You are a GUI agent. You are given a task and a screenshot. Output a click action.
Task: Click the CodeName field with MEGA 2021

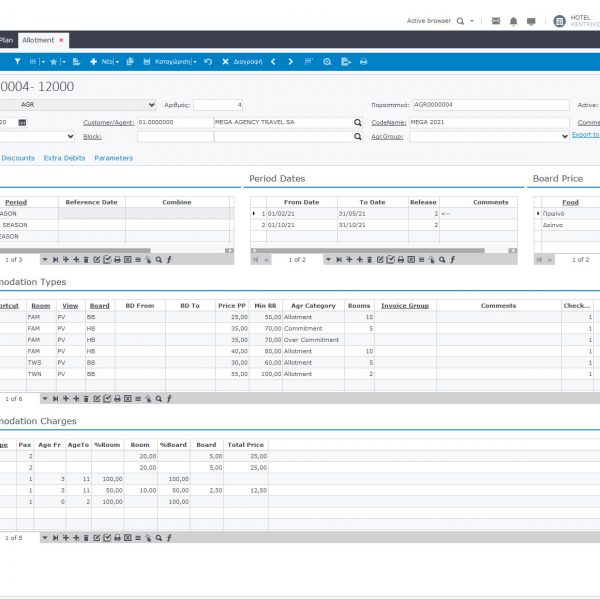[489, 122]
